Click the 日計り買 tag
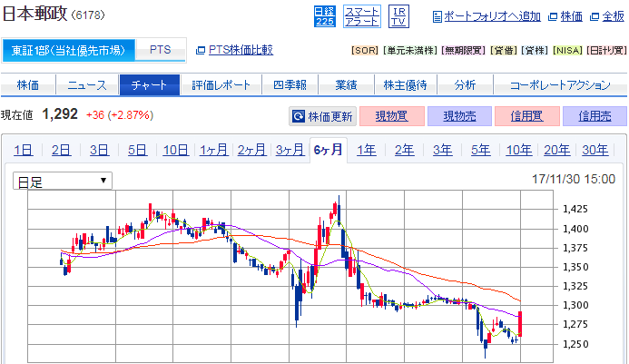 [x=606, y=51]
